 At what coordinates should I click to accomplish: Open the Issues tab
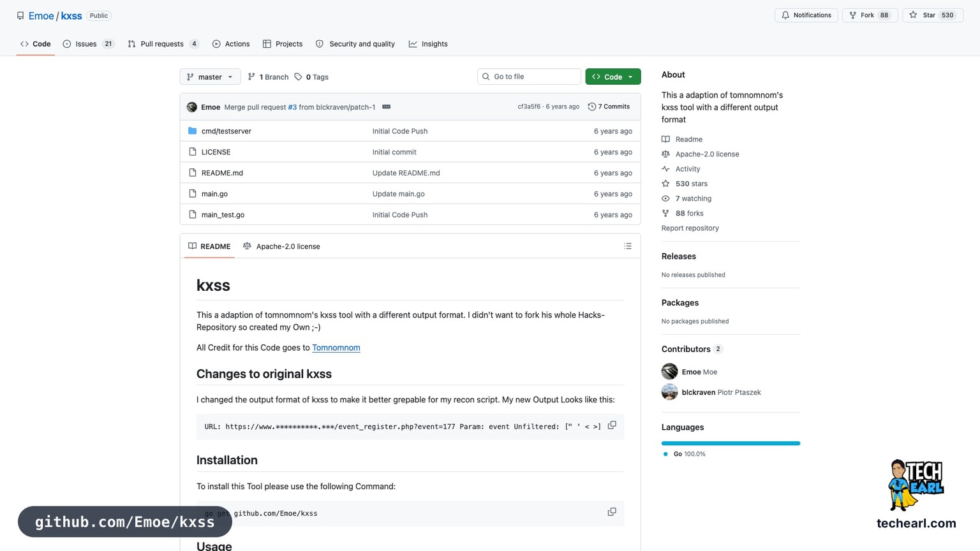point(88,44)
